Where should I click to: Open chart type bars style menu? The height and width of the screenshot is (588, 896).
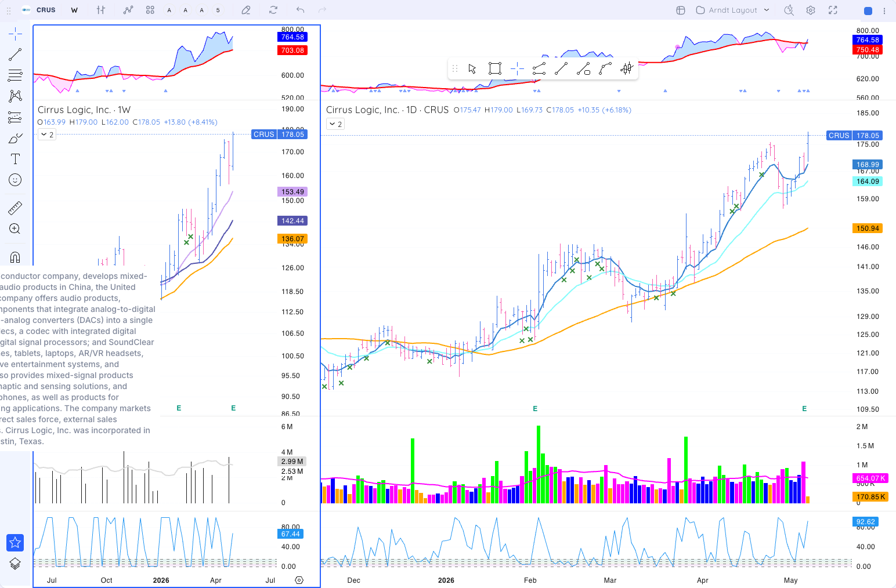click(101, 10)
